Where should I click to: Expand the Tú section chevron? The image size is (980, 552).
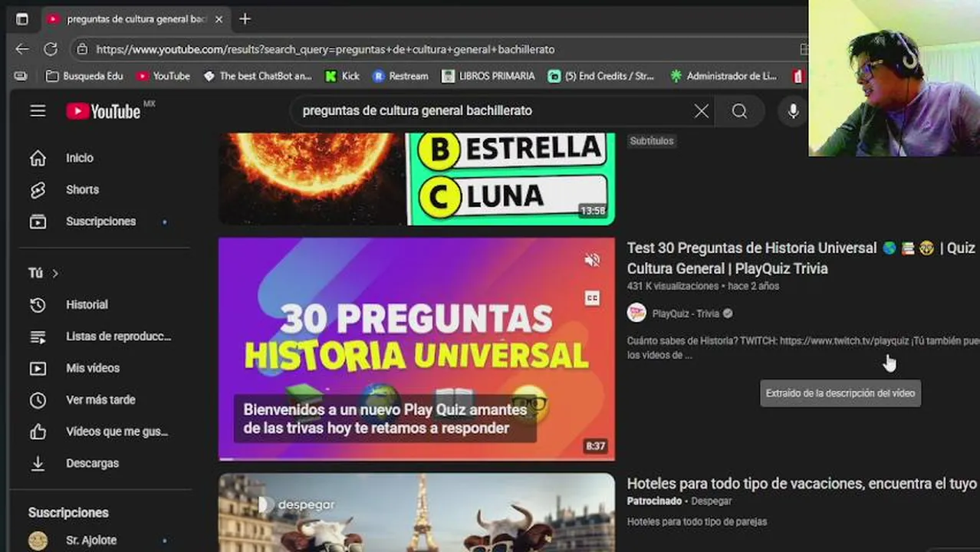(x=55, y=273)
